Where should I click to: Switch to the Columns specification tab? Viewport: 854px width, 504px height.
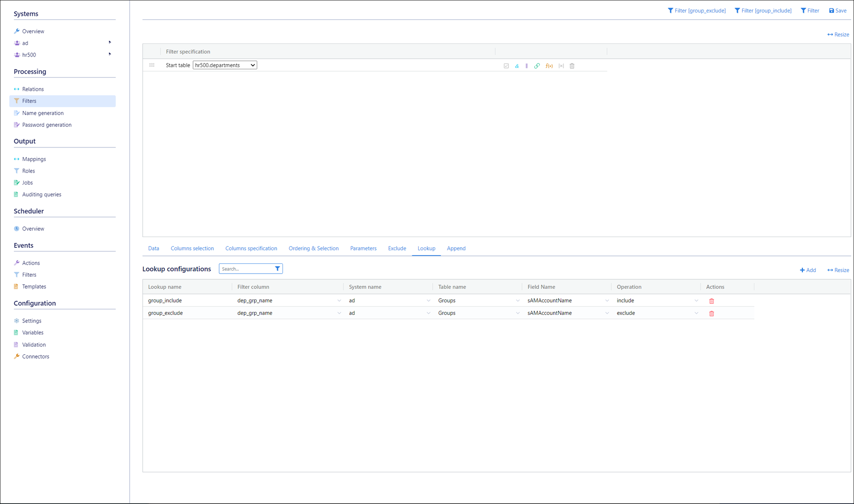click(251, 249)
